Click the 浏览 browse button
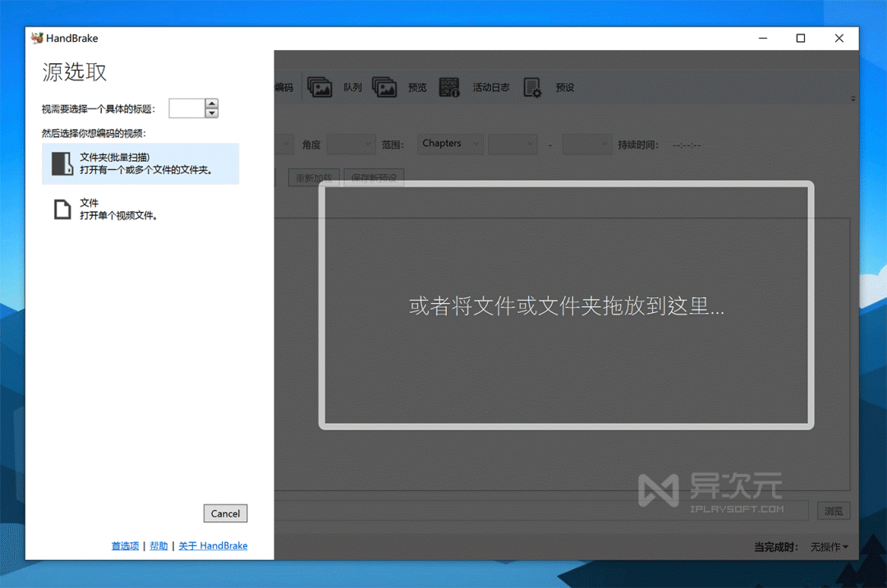This screenshot has width=887, height=588. click(834, 510)
